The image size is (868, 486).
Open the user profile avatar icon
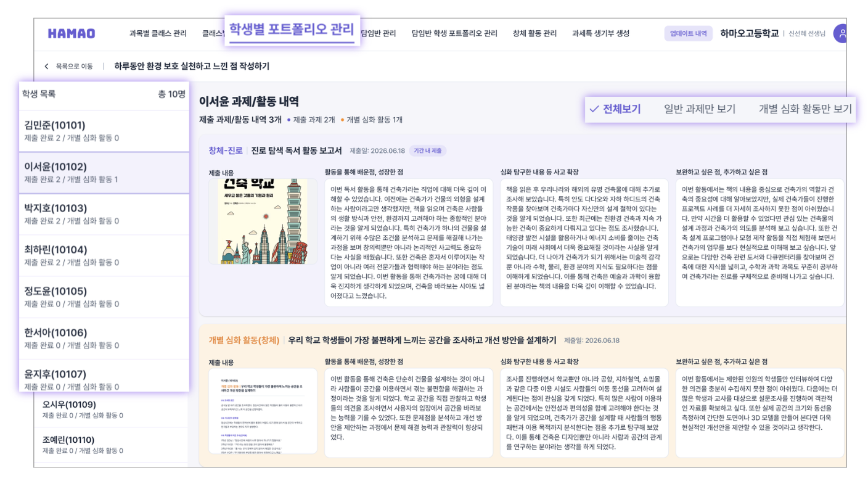pos(840,33)
